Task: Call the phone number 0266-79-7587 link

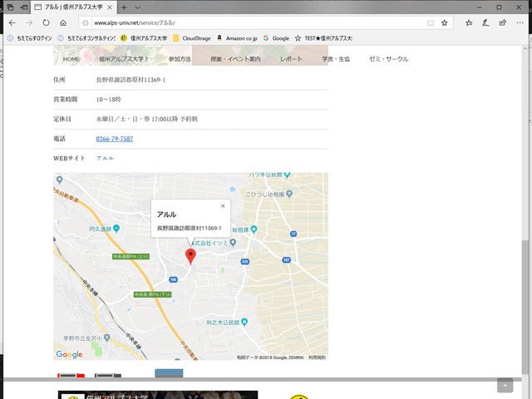Action: [x=115, y=139]
